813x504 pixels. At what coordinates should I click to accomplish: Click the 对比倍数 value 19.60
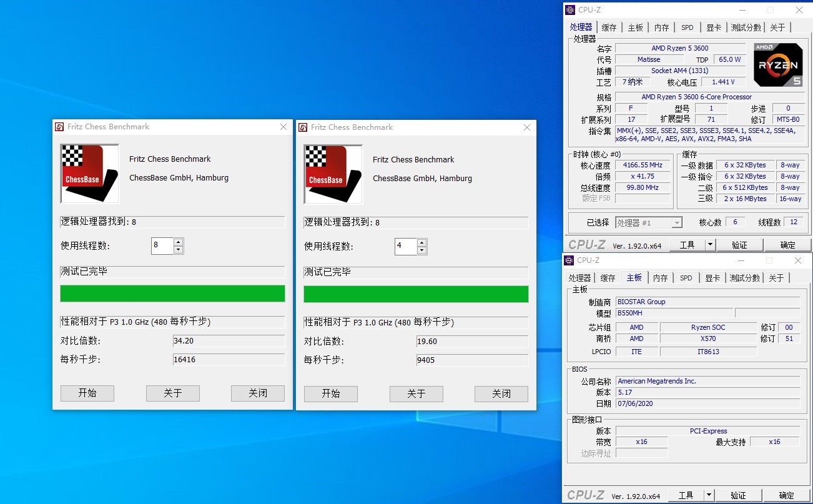point(472,342)
